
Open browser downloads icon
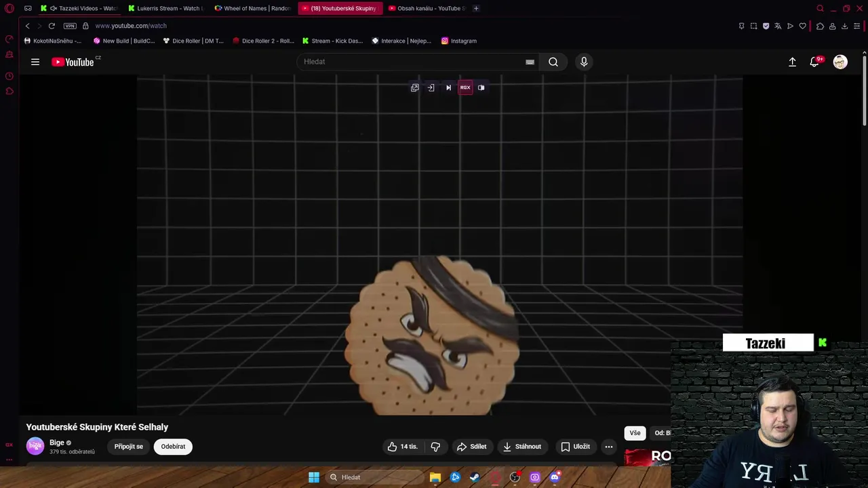pos(844,26)
